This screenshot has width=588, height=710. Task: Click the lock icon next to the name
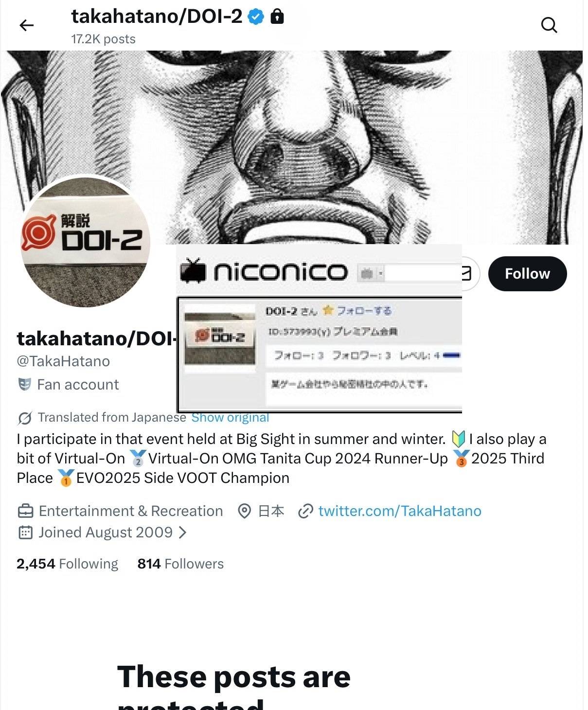click(277, 17)
